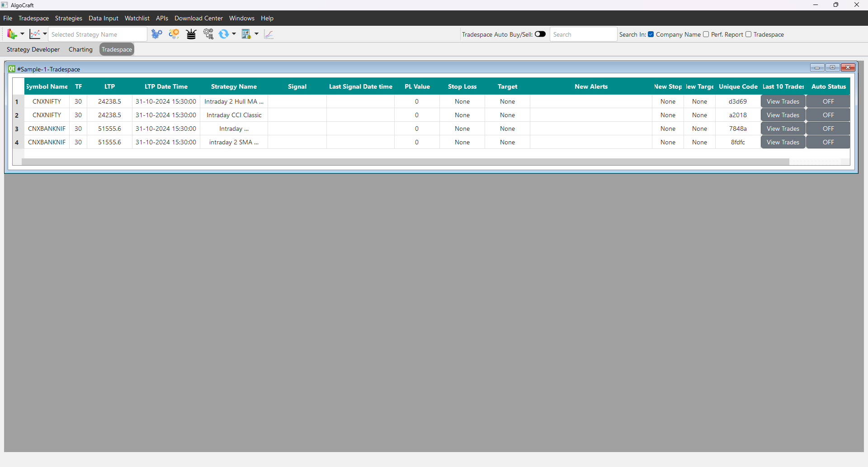Viewport: 868px width, 467px height.
Task: Click the new strategy books-plus icon
Action: click(x=12, y=34)
